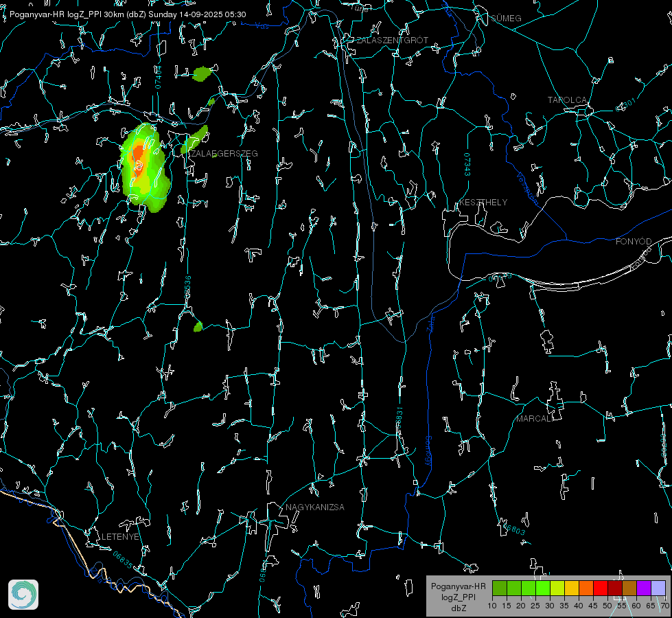Viewport: 672px width, 618px height.
Task: Pick the dark green 10-15 dBZ swatch
Action: (x=500, y=588)
